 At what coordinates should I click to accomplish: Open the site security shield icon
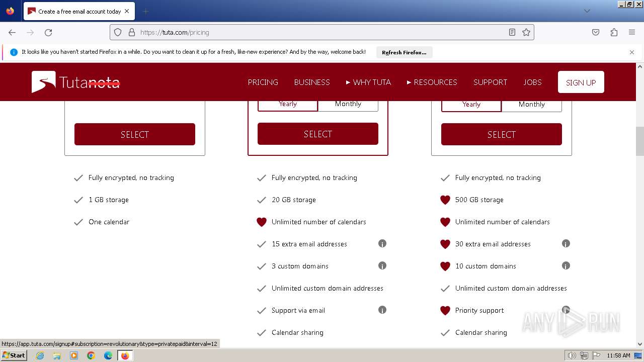click(x=118, y=32)
